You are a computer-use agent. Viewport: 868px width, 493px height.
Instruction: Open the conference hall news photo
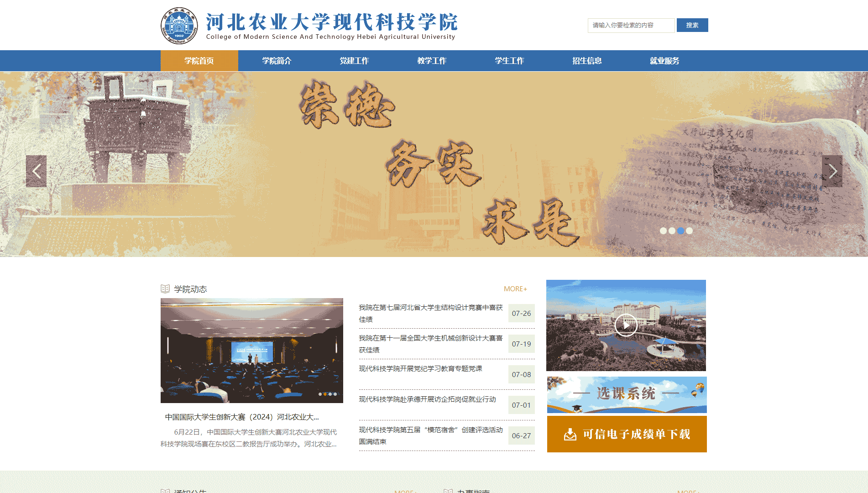tap(252, 351)
